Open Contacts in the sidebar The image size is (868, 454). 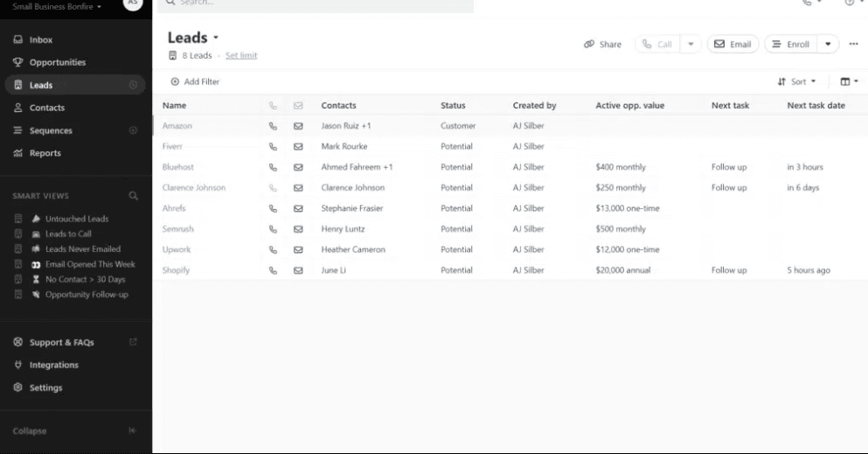tap(46, 108)
